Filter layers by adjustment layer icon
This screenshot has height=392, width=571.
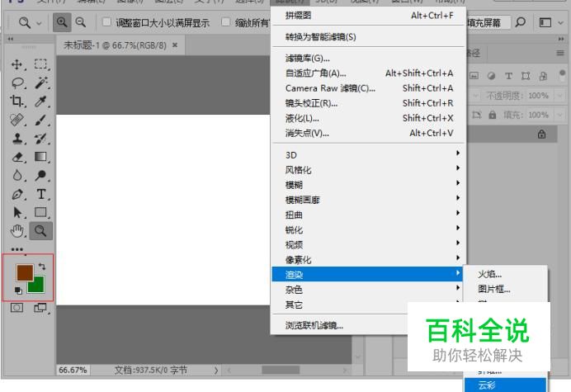(491, 76)
